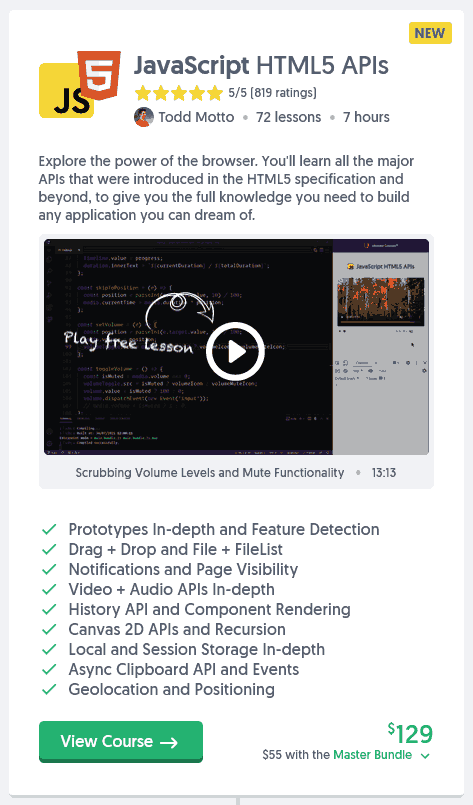Click the 5/5 (819 ratings) text
The width and height of the screenshot is (473, 805).
tap(272, 93)
